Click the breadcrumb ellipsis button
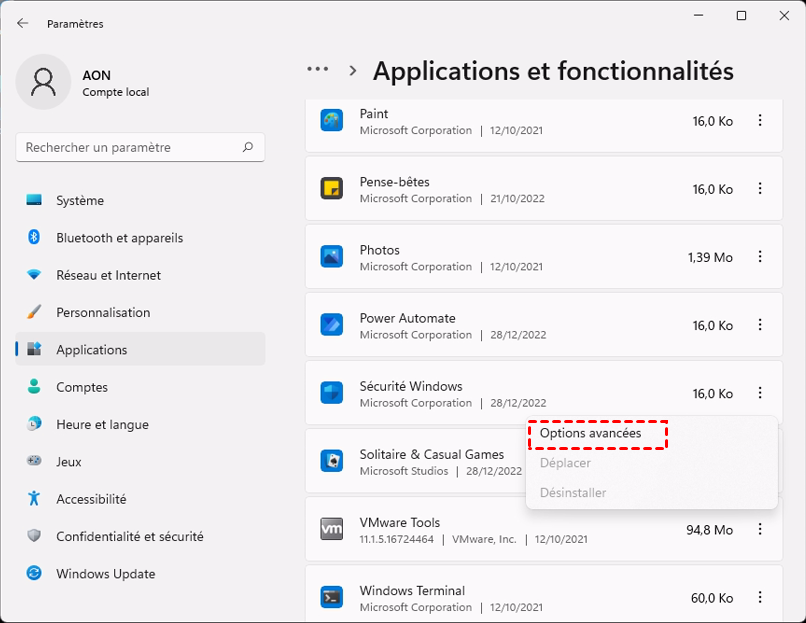This screenshot has height=623, width=806. (x=318, y=70)
